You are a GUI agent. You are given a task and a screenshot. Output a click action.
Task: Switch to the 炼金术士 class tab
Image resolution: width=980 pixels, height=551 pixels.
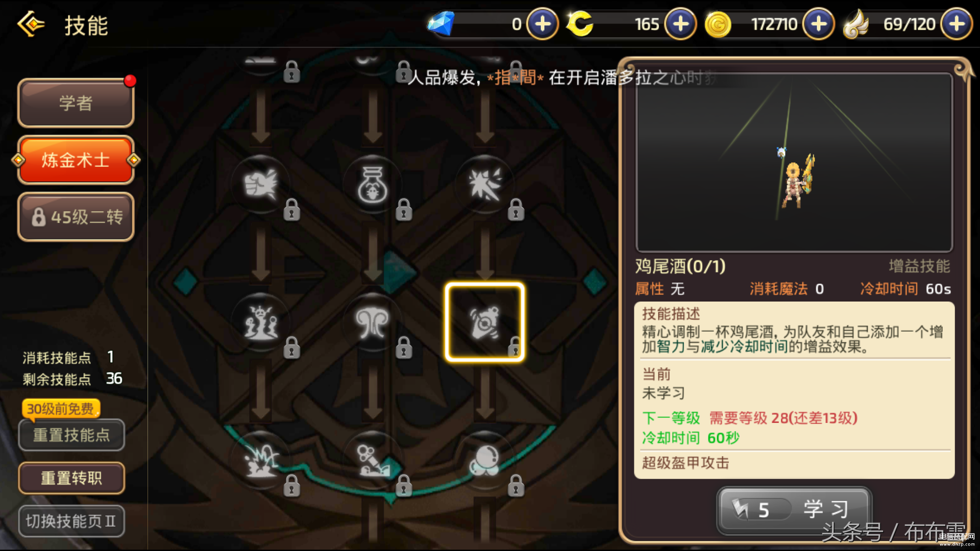76,160
